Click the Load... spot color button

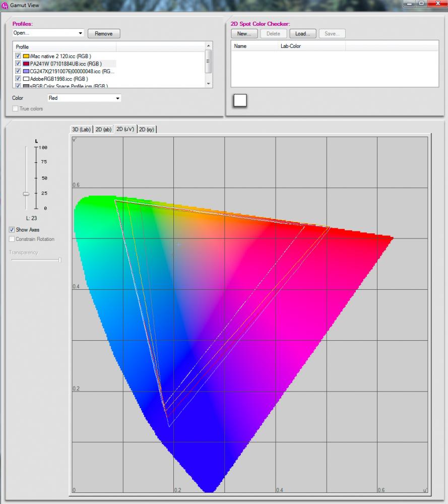tap(303, 34)
